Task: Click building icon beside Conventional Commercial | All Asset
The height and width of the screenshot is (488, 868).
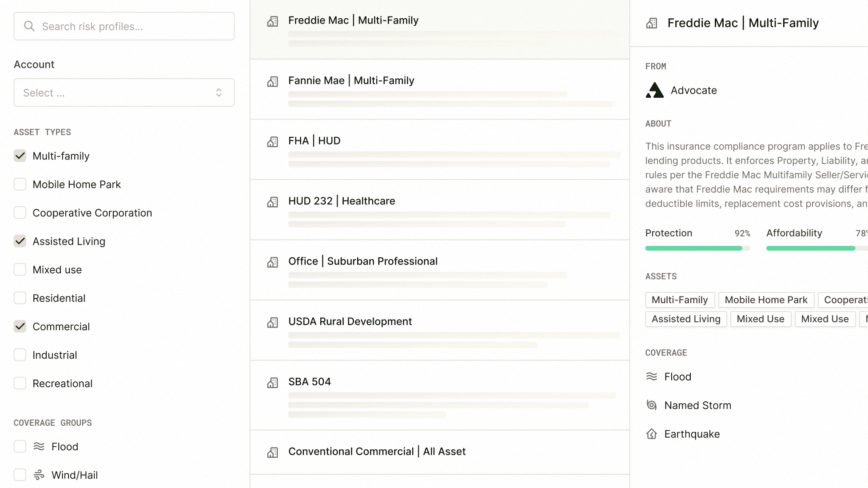Action: 272,452
